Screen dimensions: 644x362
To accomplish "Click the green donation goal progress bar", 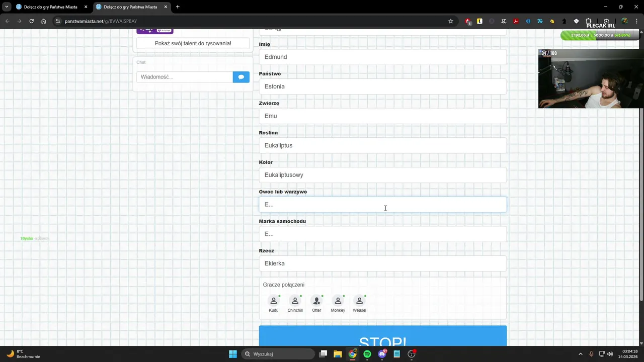I will (601, 35).
